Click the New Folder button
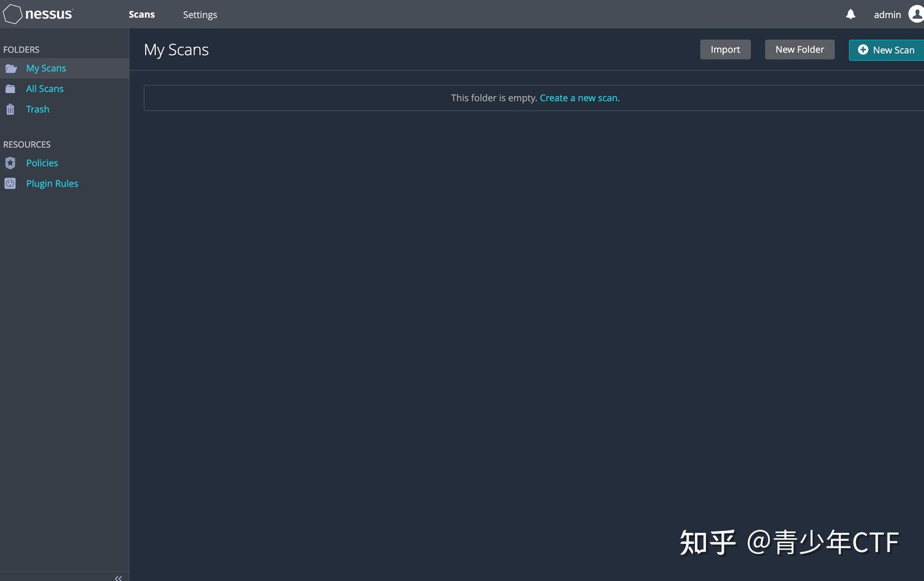The width and height of the screenshot is (924, 581). point(800,49)
